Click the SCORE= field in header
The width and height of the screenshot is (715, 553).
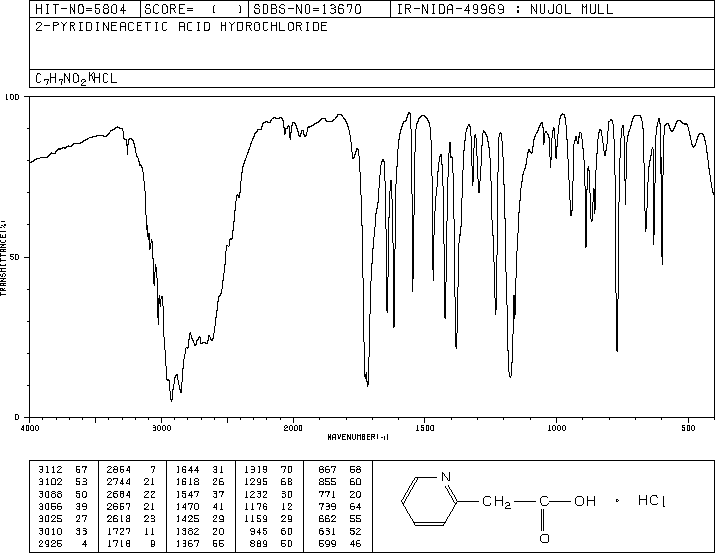(194, 9)
